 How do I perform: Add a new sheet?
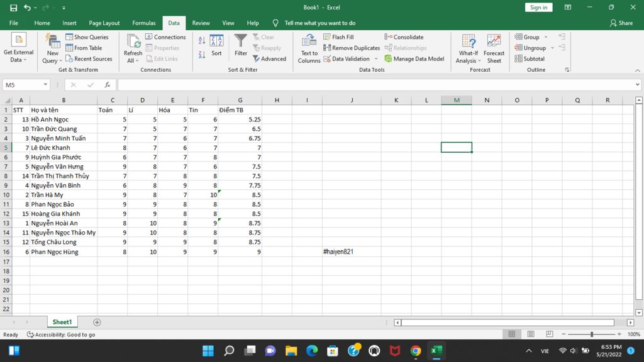(x=97, y=322)
